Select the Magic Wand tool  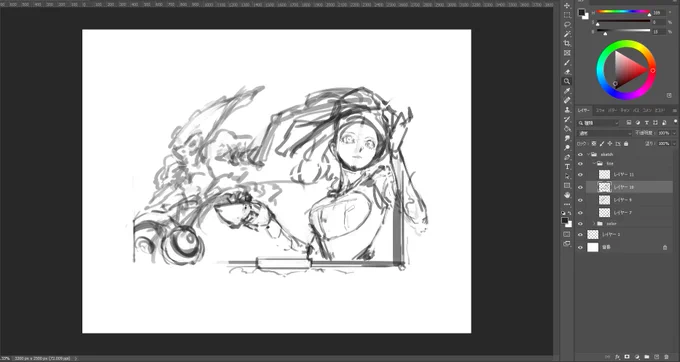point(567,34)
